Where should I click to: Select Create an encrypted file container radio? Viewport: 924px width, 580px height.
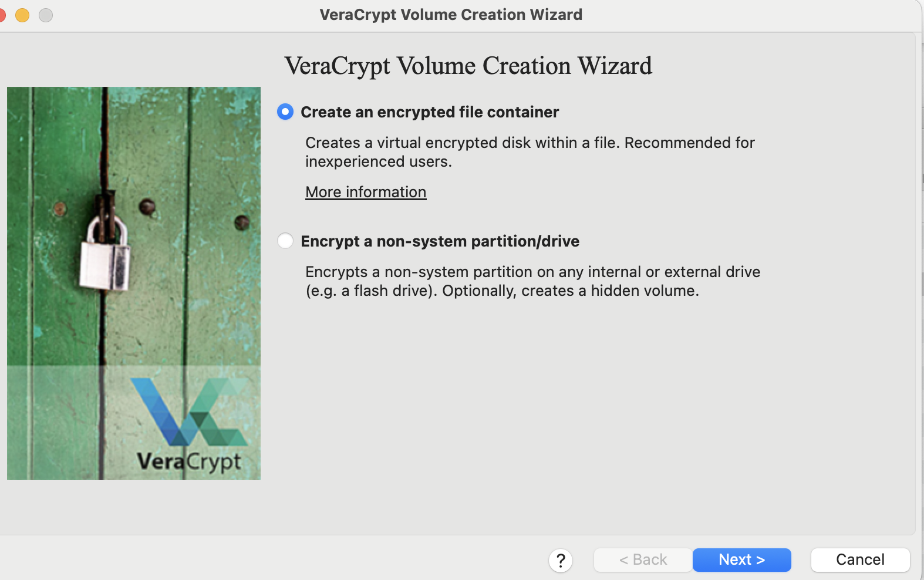pos(285,112)
